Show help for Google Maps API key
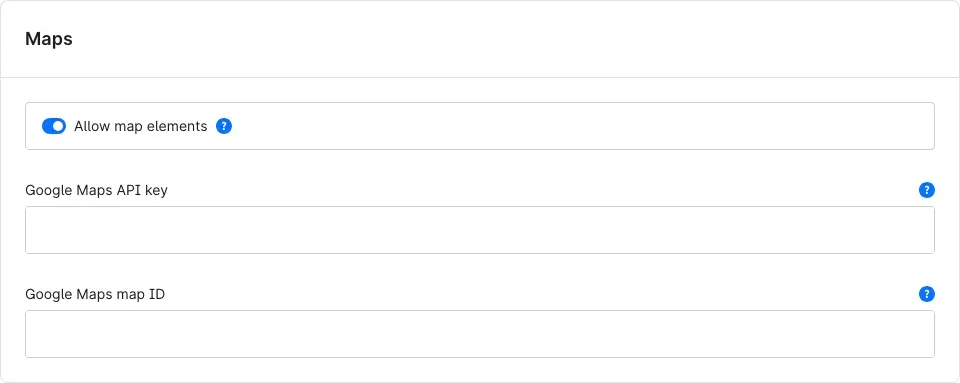Screen dimensions: 960x383 [x=927, y=190]
